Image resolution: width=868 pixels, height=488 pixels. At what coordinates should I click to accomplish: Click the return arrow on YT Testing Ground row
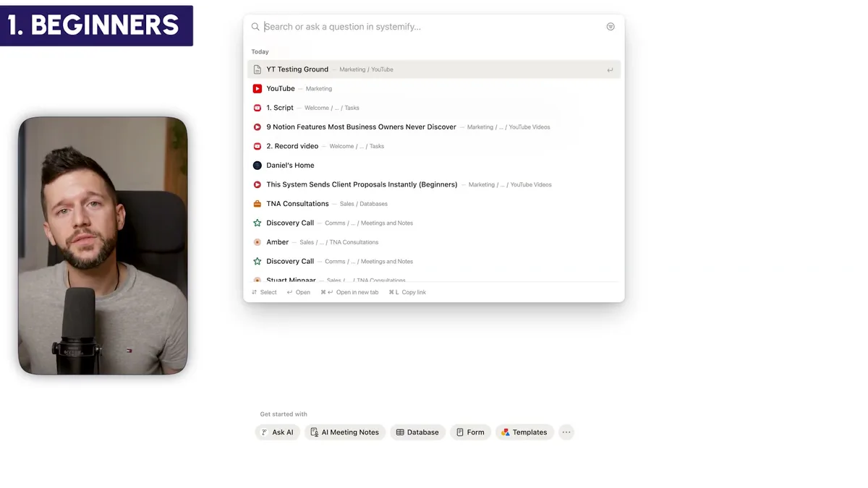pyautogui.click(x=610, y=69)
